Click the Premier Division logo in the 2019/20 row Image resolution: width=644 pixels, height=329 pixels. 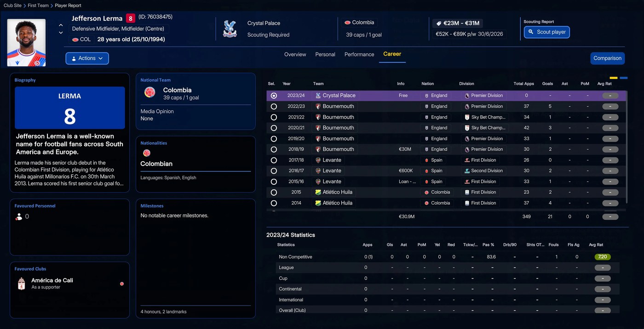[x=467, y=138]
